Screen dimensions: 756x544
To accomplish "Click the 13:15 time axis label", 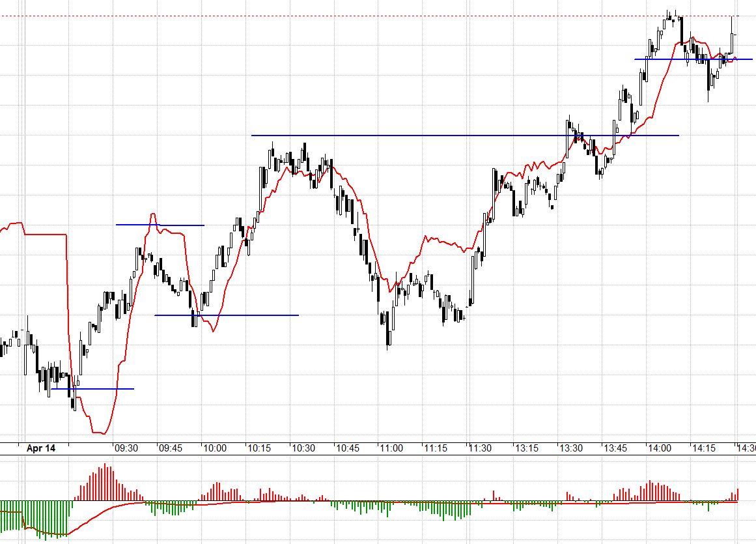I will point(525,448).
